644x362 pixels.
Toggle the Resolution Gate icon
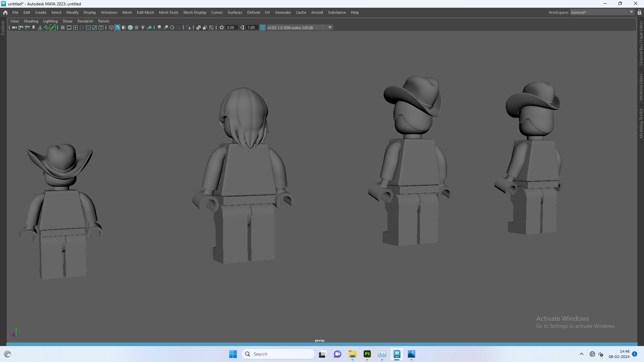point(75,27)
